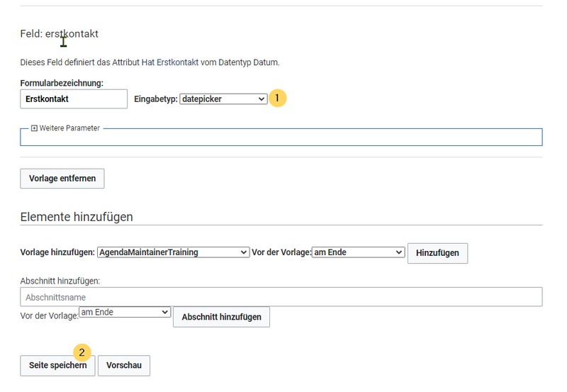Screen dimensions: 567x392
Task: Click the yellow badge numbered 2
Action: tap(82, 352)
